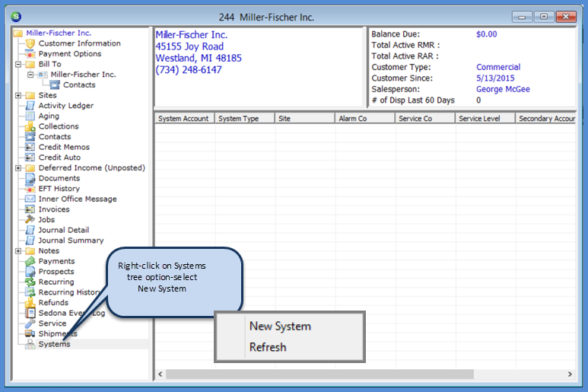Image resolution: width=588 pixels, height=392 pixels.
Task: Click the Bill To folder icon
Action: pos(30,64)
